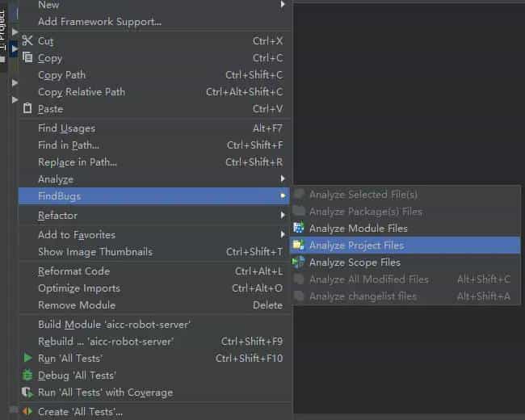
Task: Click the green Run 'All Tests' icon
Action: [x=27, y=359]
